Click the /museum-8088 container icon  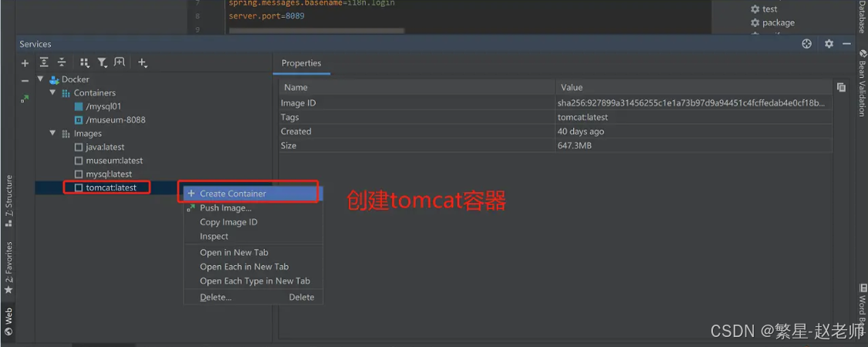click(x=79, y=120)
